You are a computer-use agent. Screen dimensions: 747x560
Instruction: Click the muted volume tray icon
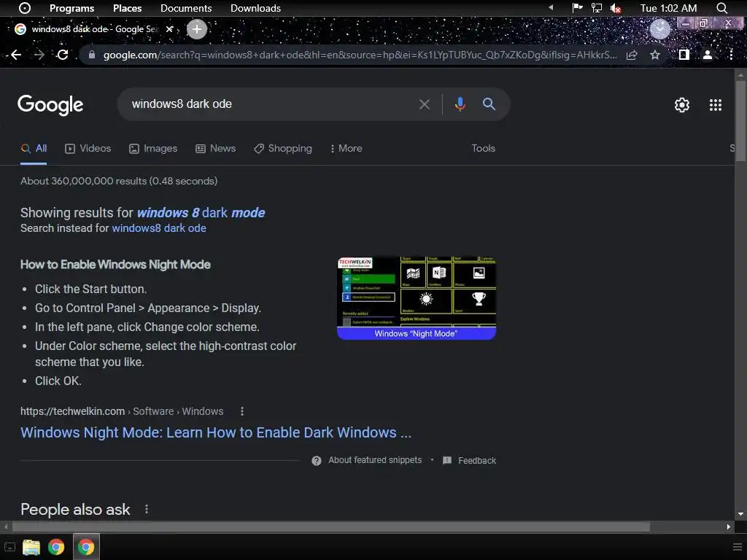coord(616,8)
